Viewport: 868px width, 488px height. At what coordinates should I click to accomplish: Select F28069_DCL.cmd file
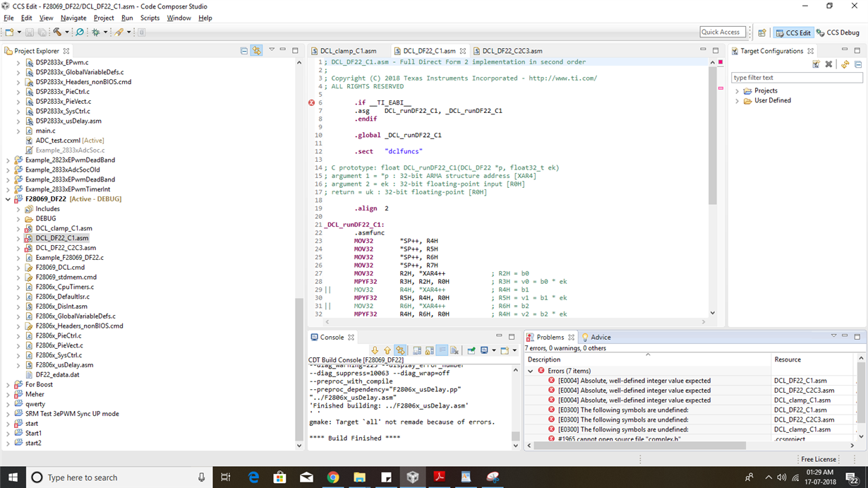tap(60, 268)
